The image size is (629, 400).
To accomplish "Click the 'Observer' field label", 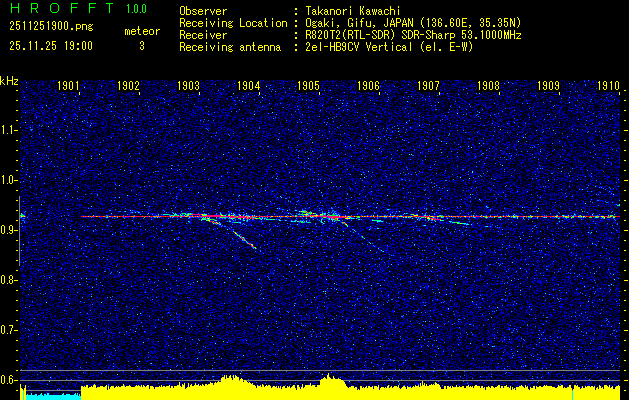I will pyautogui.click(x=203, y=11).
